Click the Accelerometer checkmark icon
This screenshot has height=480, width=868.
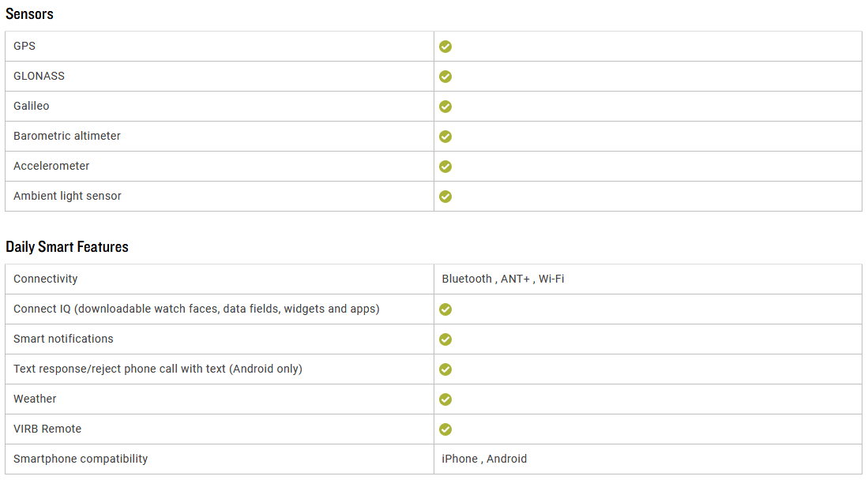(445, 166)
